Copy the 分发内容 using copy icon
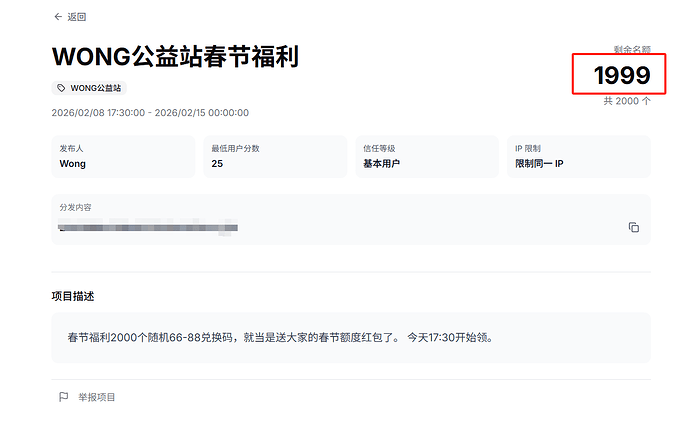Image resolution: width=690 pixels, height=421 pixels. (634, 227)
